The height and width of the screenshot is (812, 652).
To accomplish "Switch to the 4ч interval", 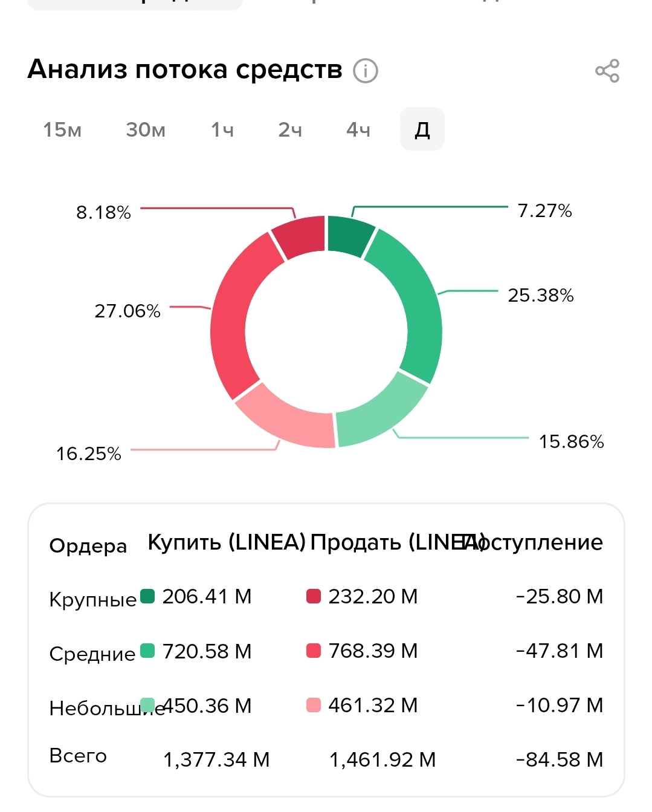I will (358, 129).
